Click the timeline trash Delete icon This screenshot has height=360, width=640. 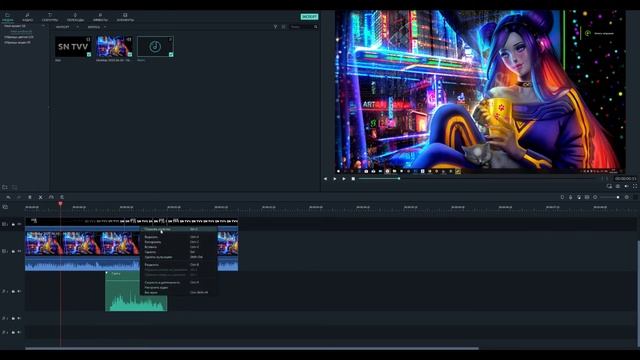point(30,197)
